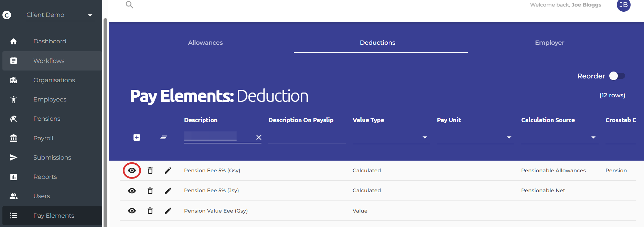644x227 pixels.
Task: Click the Users people icon
Action: (13, 196)
